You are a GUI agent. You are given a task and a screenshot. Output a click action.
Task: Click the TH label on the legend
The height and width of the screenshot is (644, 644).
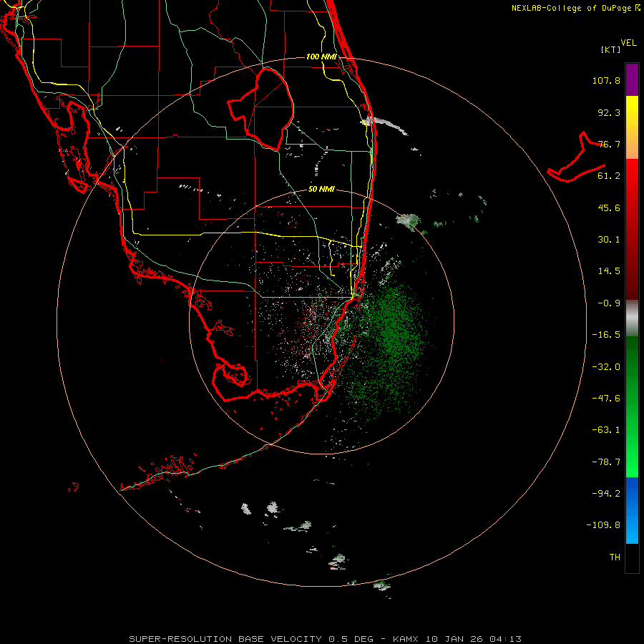[x=615, y=557]
